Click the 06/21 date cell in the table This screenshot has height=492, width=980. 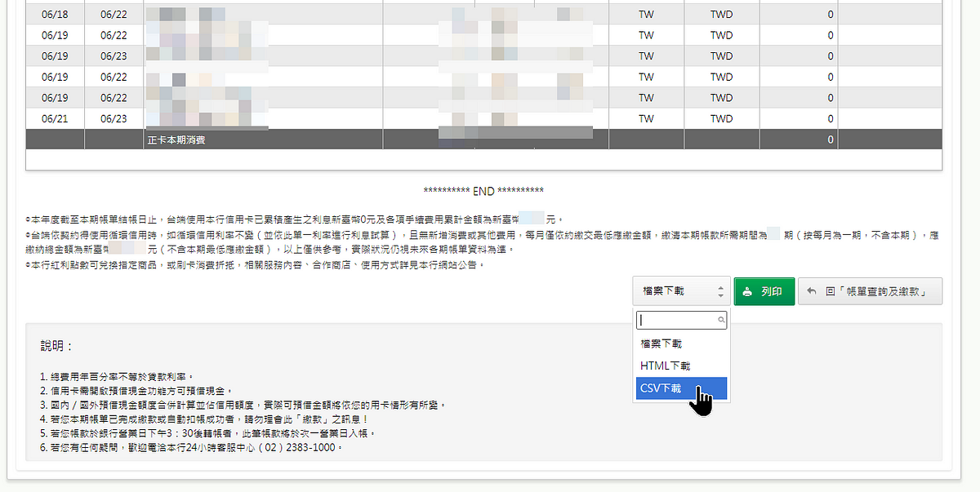coord(55,118)
